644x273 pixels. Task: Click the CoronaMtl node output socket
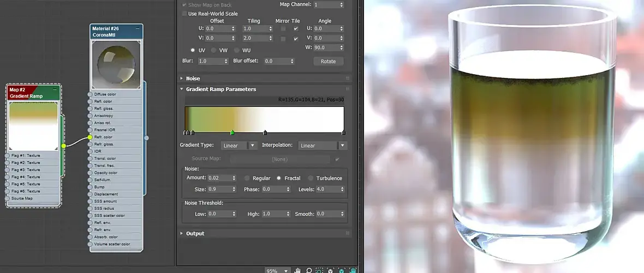146,138
